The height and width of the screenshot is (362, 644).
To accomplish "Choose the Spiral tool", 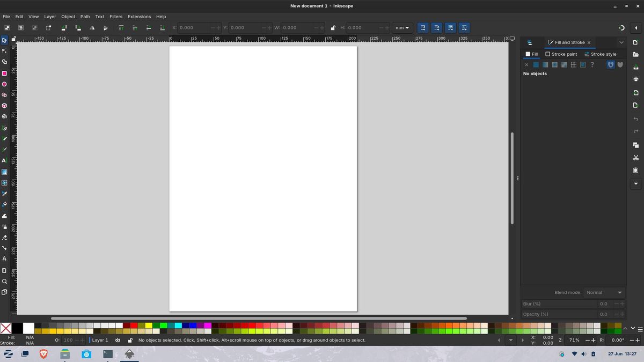I will tap(4, 116).
